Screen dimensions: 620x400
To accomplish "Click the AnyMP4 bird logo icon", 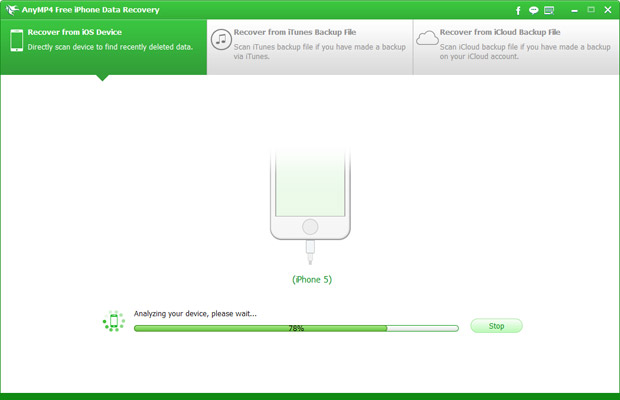I will point(10,9).
